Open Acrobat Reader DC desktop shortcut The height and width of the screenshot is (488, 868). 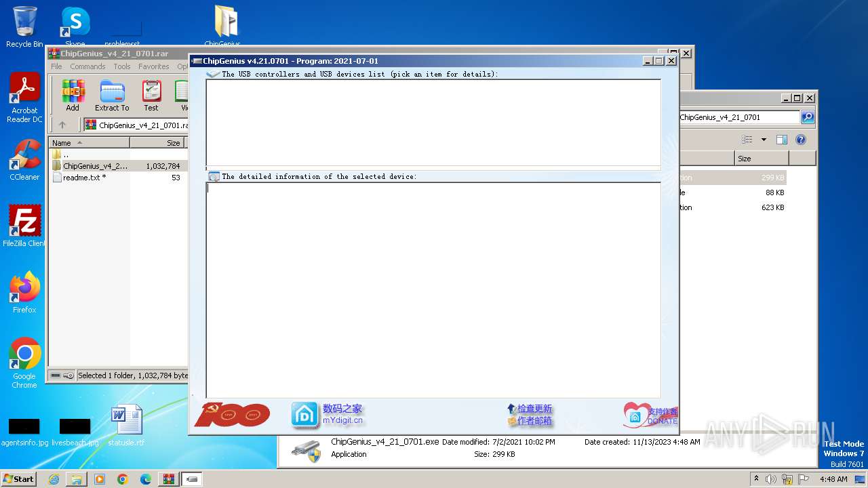click(x=24, y=98)
